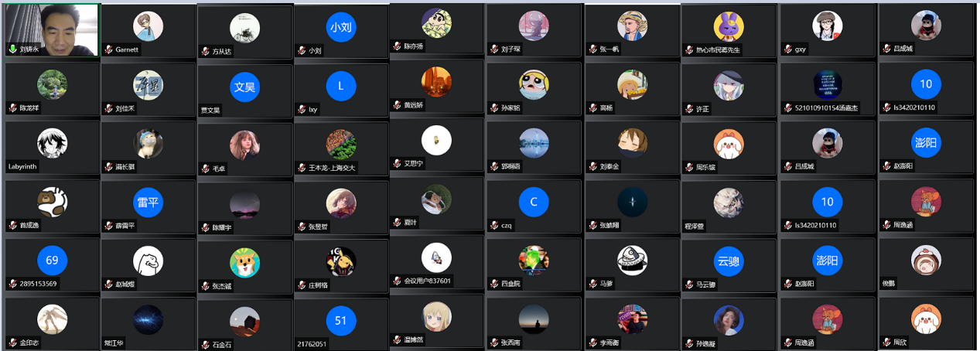This screenshot has height=351, width=980.
Task: Select 刘铸永's live video thumbnail
Action: (51, 30)
